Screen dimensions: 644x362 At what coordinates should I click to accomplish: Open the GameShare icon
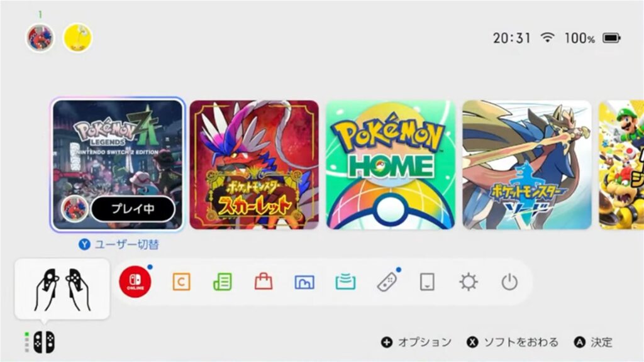pos(345,282)
